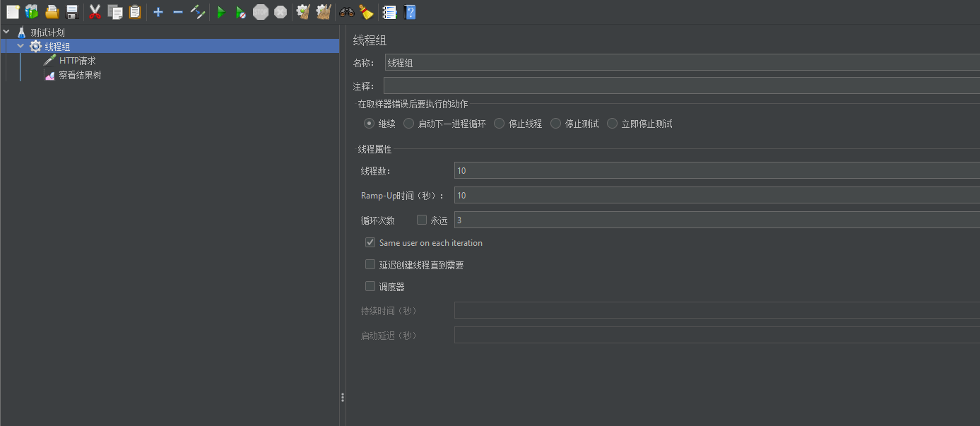This screenshot has width=980, height=426.
Task: Click the 线程属性 section title
Action: [x=374, y=149]
